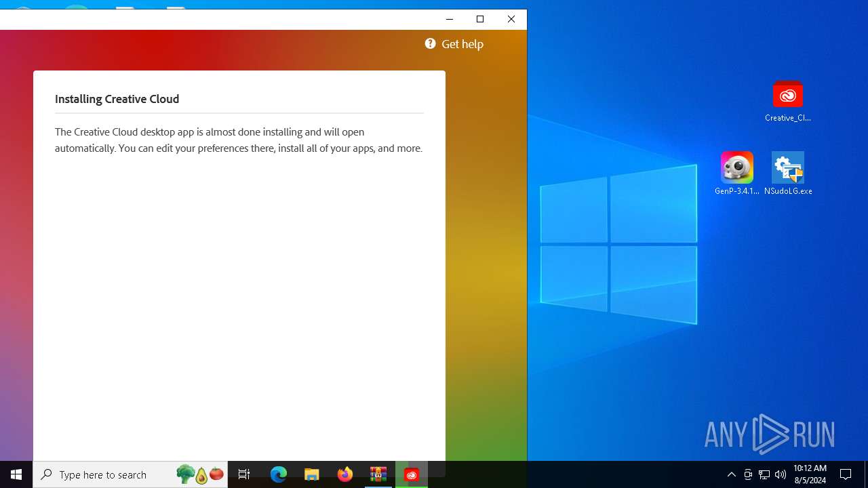This screenshot has height=488, width=868.
Task: Click the 'Installing Creative Cloud' heading
Action: pos(117,99)
